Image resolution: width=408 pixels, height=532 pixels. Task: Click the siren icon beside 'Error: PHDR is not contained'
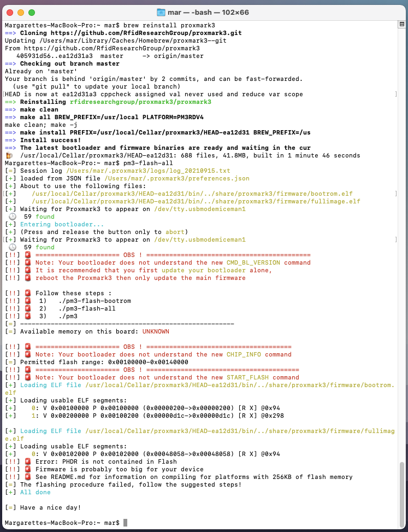28,461
